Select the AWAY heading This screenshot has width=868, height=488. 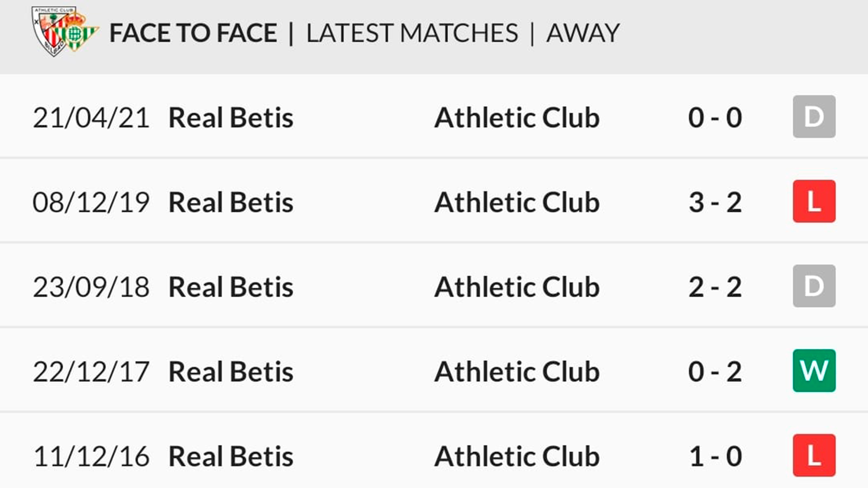click(x=583, y=33)
